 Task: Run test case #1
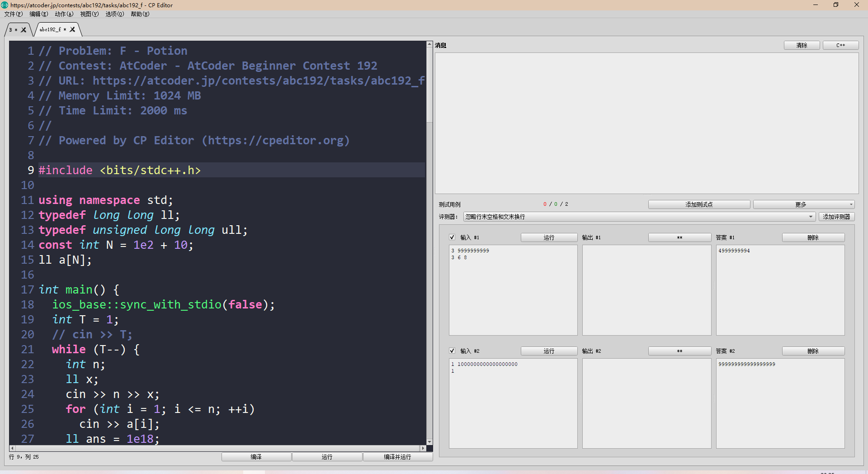click(x=549, y=237)
